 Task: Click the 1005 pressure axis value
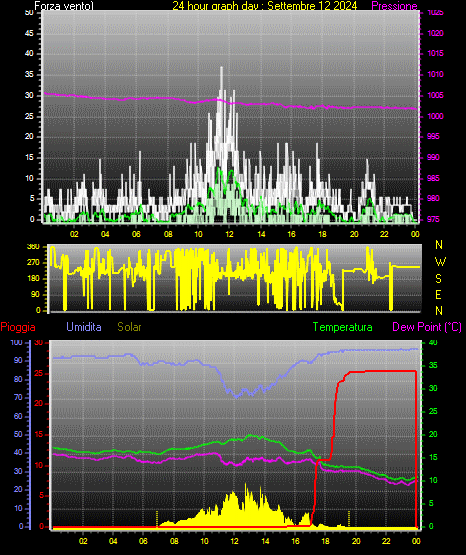click(435, 95)
